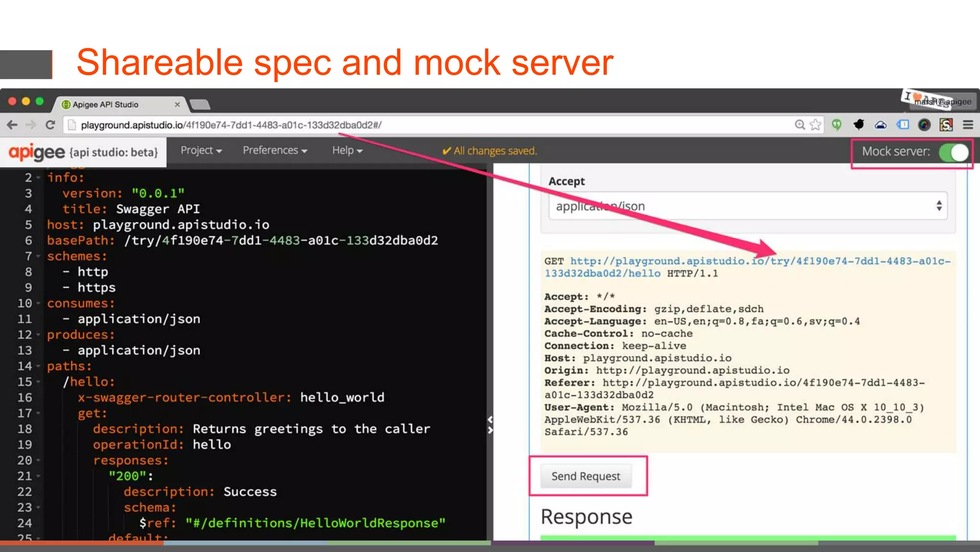This screenshot has height=552, width=980.
Task: Click the S-shaped extension icon
Action: point(946,125)
